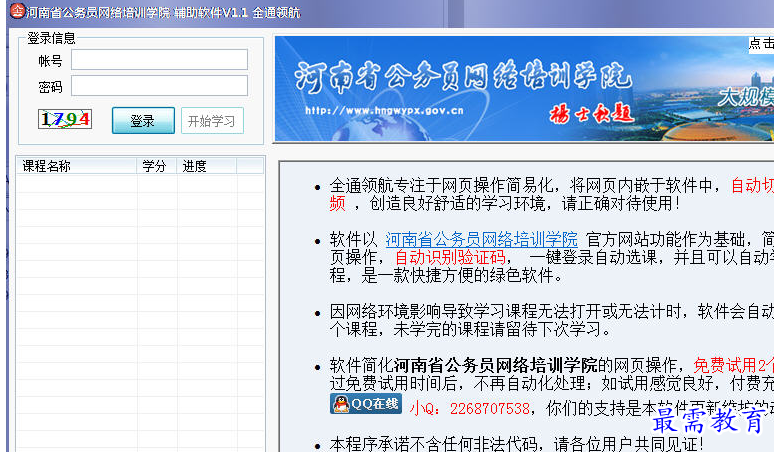Image resolution: width=774 pixels, height=452 pixels.
Task: Click the 密码 password input field
Action: point(159,86)
